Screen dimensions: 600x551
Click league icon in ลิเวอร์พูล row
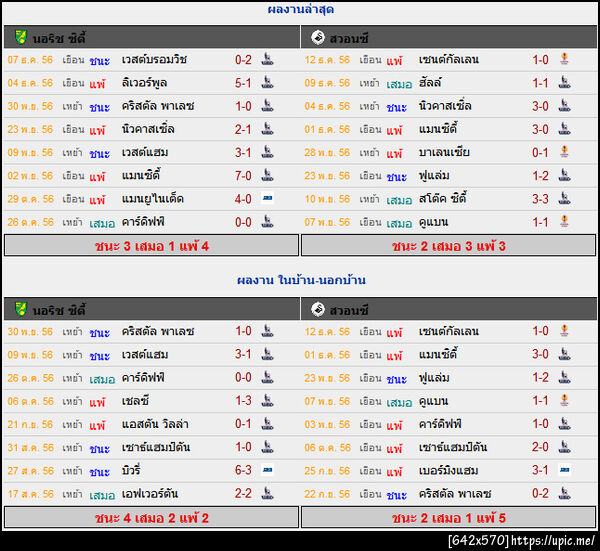[267, 83]
